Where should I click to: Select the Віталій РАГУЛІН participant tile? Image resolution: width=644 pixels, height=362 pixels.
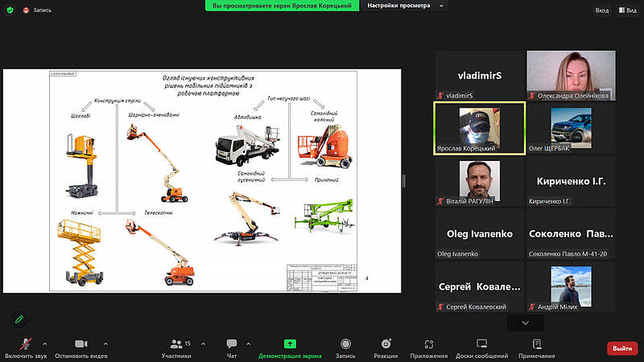tap(479, 181)
